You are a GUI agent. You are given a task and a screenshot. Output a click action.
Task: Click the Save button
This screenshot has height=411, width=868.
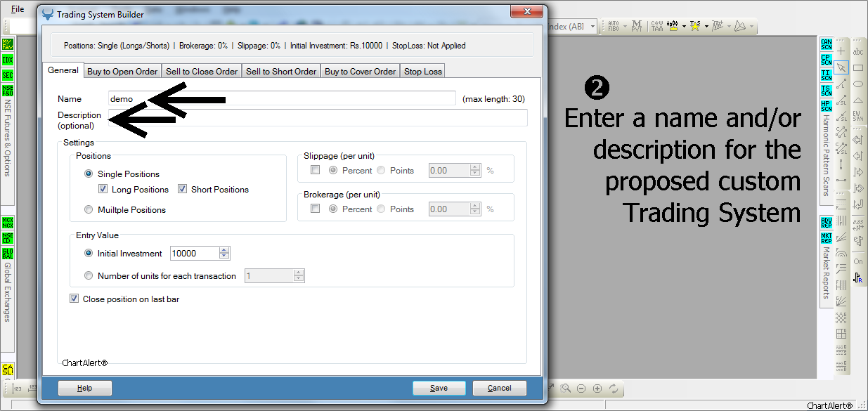[439, 388]
